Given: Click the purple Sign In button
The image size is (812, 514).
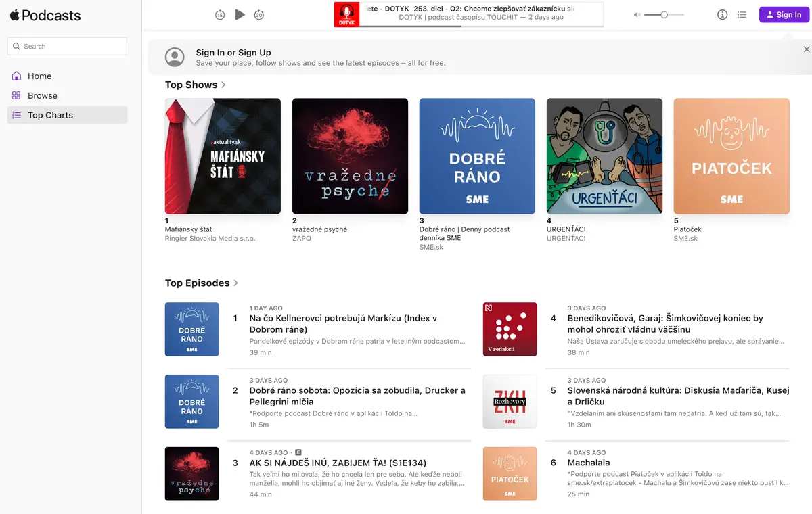Looking at the screenshot, I should click(784, 15).
